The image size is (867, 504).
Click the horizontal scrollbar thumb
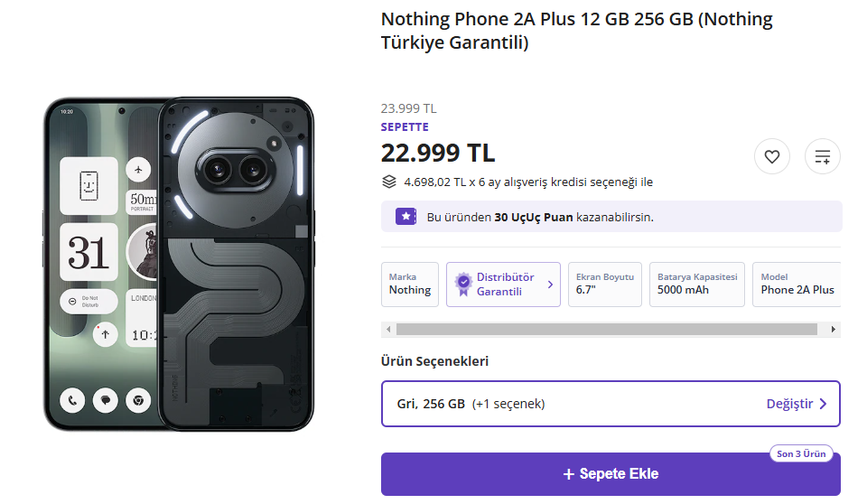click(605, 329)
